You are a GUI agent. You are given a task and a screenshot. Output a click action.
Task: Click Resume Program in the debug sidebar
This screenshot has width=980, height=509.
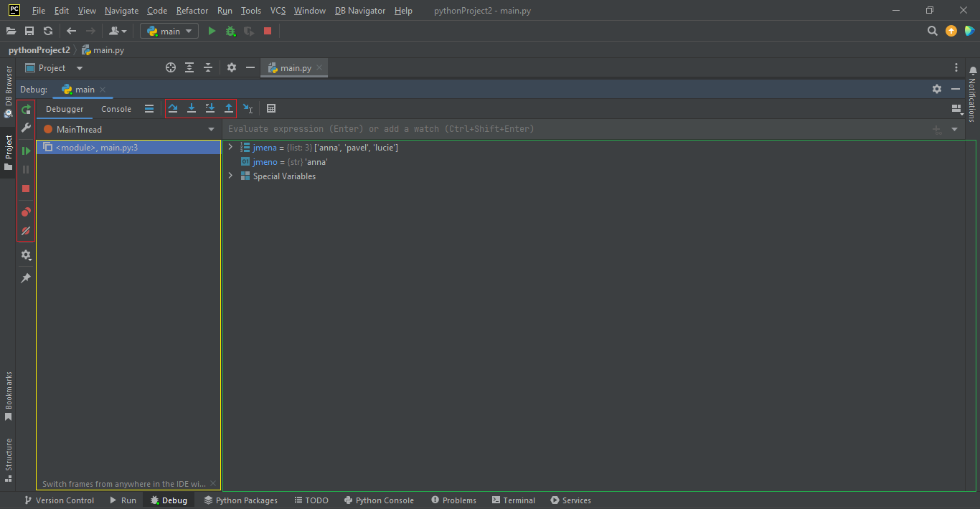(26, 151)
